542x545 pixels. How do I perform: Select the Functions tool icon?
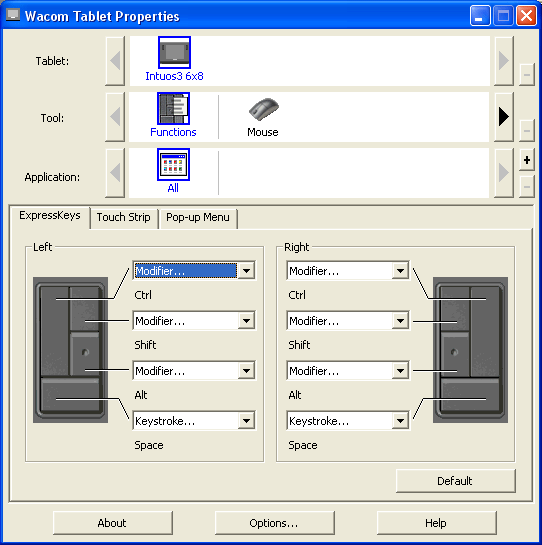pyautogui.click(x=173, y=108)
